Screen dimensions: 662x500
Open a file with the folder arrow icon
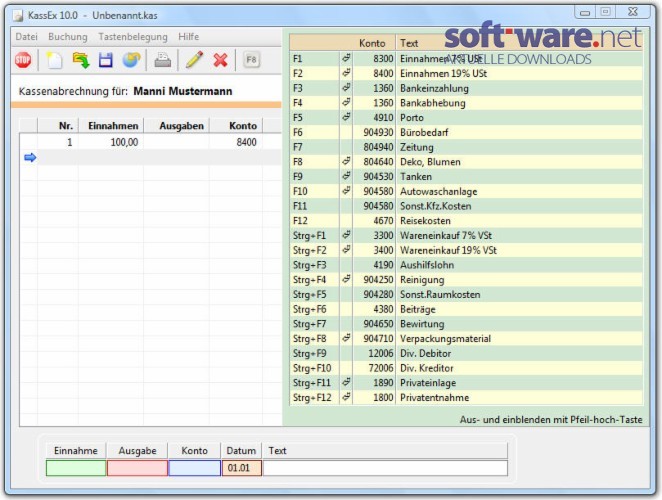(81, 60)
